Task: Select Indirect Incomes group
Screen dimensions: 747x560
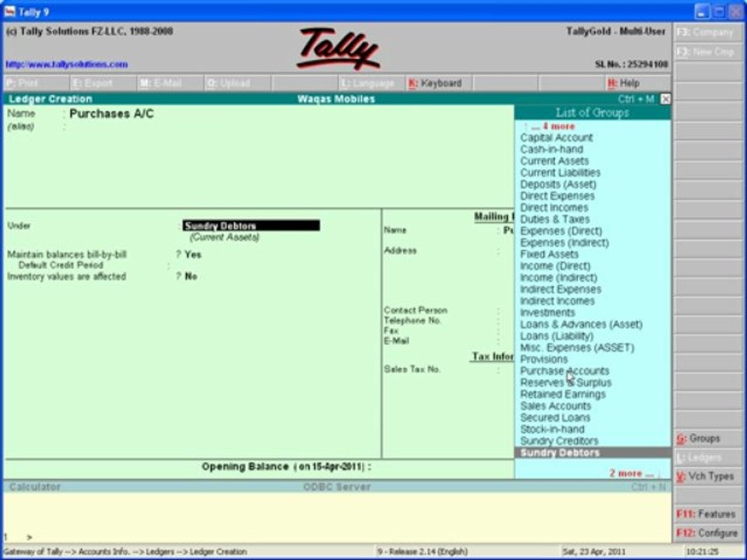Action: (557, 301)
